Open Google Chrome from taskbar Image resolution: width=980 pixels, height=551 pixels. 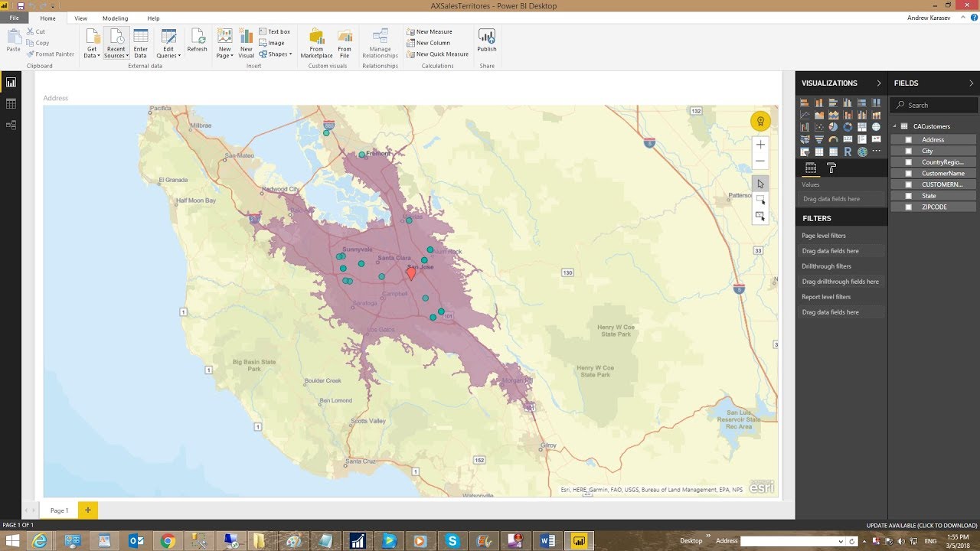click(x=168, y=540)
